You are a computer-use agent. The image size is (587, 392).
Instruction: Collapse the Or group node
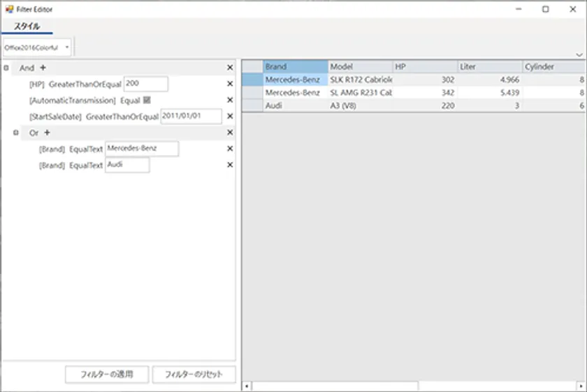pos(16,132)
